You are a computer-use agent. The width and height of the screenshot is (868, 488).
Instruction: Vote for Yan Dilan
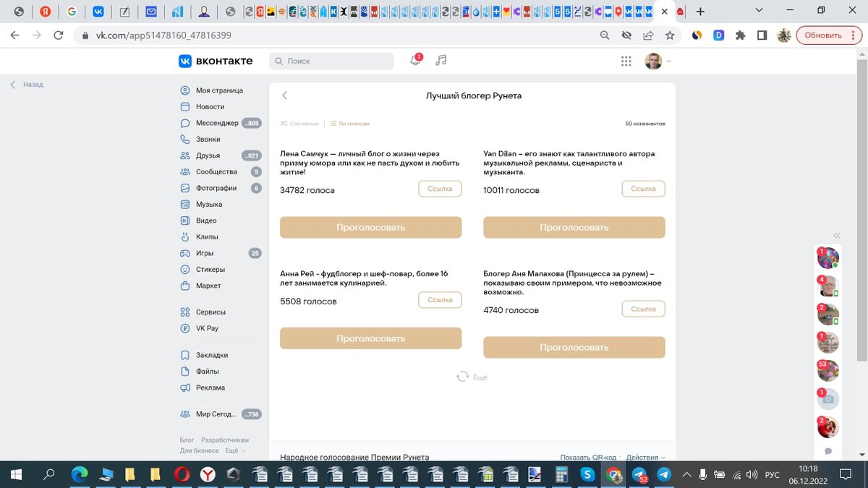tap(574, 227)
